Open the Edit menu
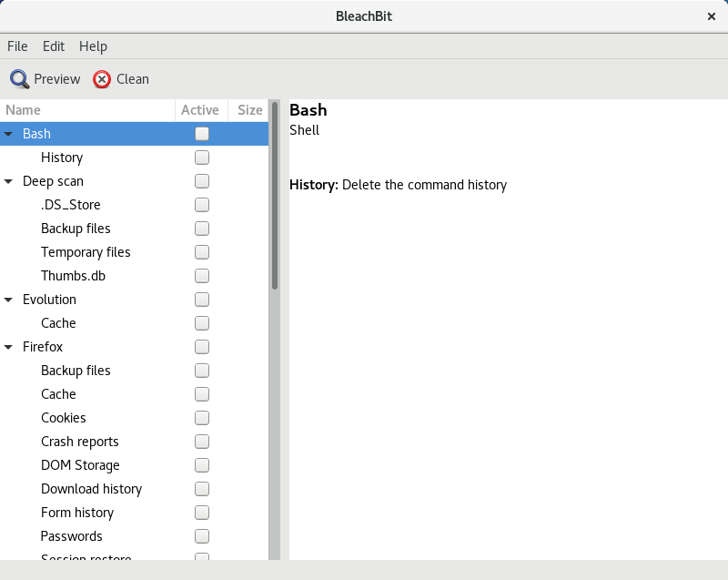 (54, 46)
